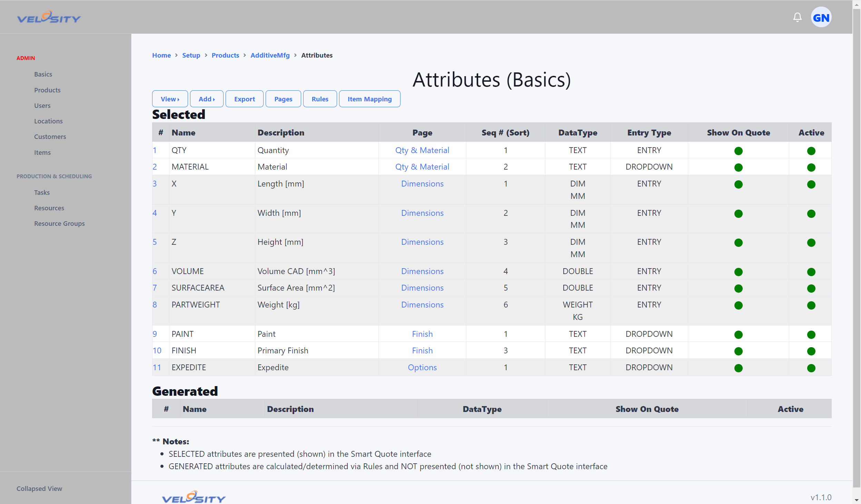
Task: Open the GN user avatar menu
Action: [821, 17]
